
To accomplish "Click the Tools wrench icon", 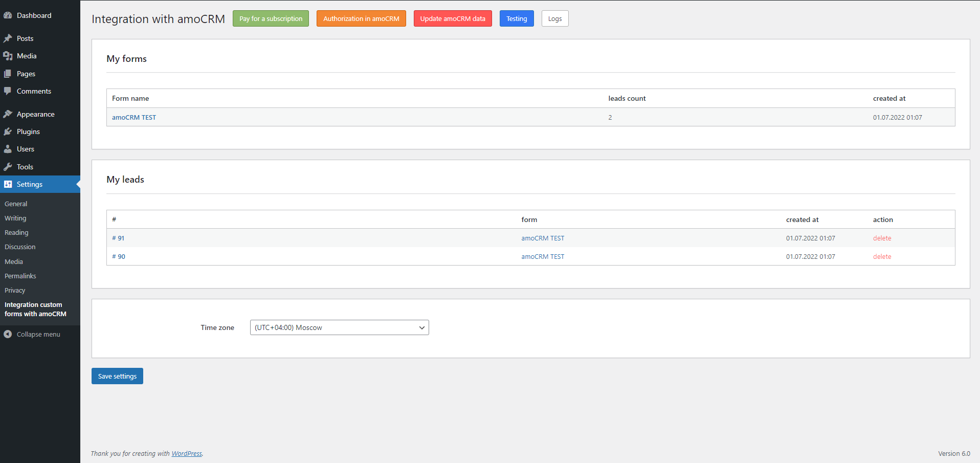I will (x=8, y=167).
